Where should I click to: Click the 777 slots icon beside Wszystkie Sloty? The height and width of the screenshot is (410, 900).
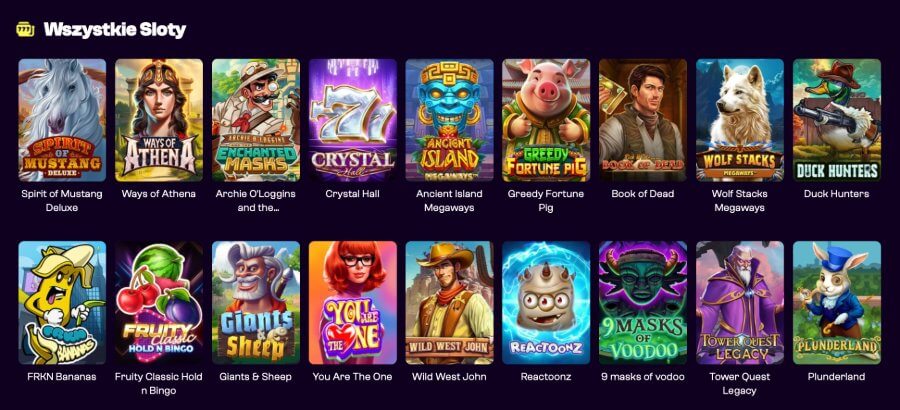click(24, 29)
